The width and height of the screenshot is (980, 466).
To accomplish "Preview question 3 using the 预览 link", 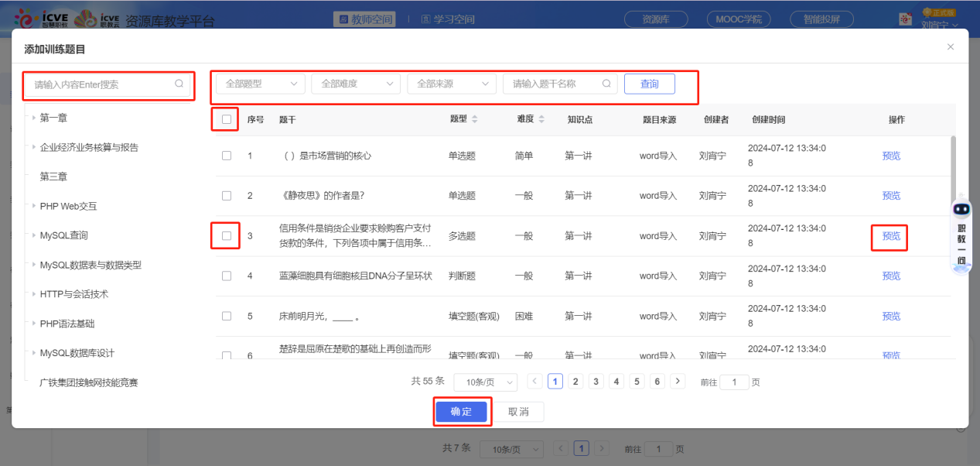I will [x=891, y=236].
